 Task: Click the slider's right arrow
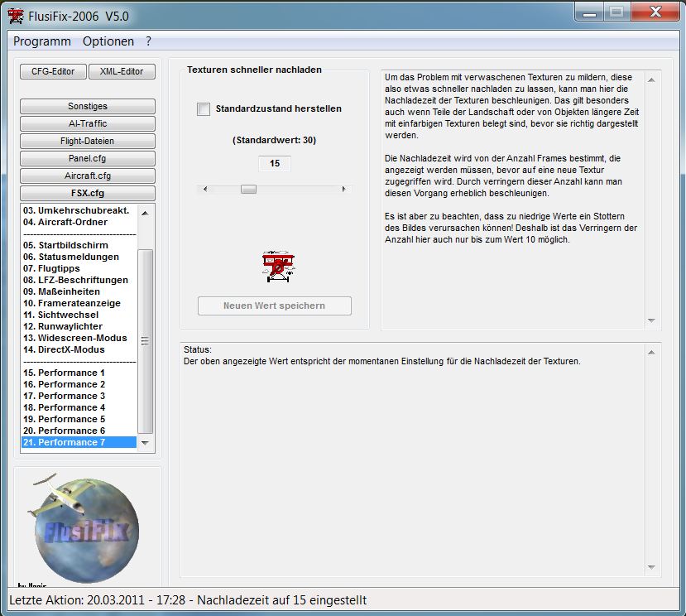click(344, 189)
